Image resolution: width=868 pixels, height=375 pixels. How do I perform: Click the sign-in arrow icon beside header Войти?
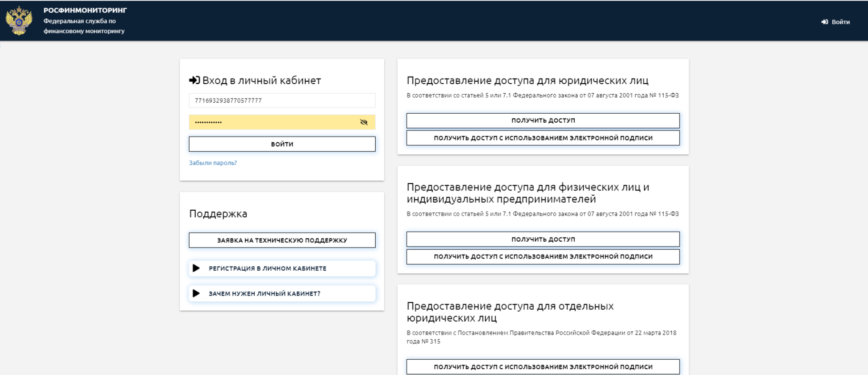point(825,22)
